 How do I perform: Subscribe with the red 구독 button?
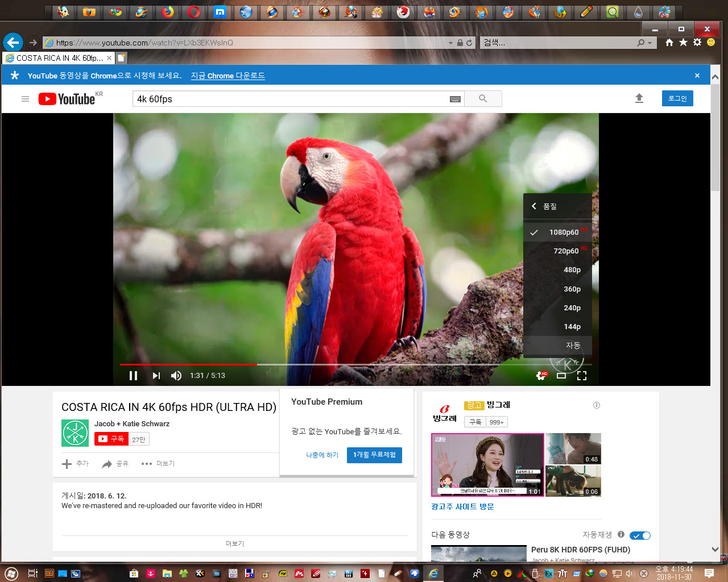click(111, 439)
